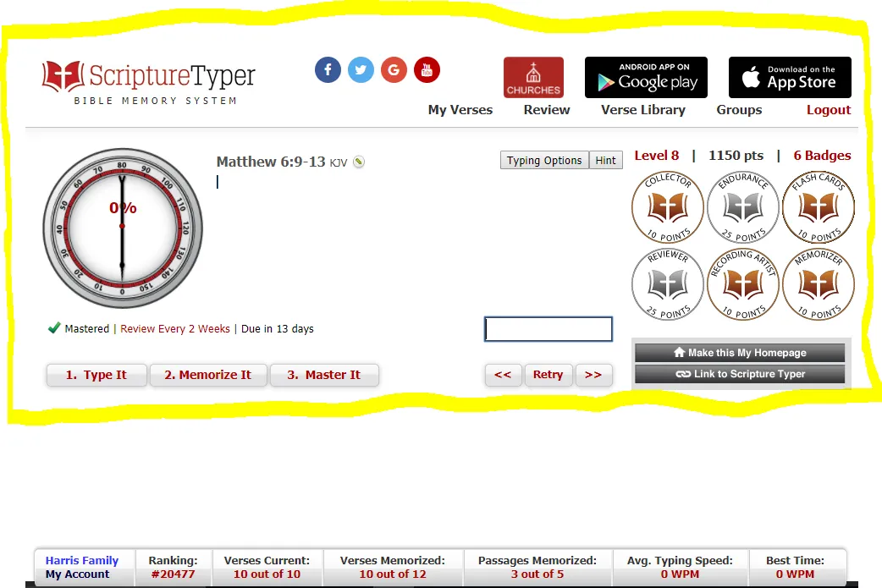882x588 pixels.
Task: Click the ScriptureTyper logo
Action: tap(148, 82)
